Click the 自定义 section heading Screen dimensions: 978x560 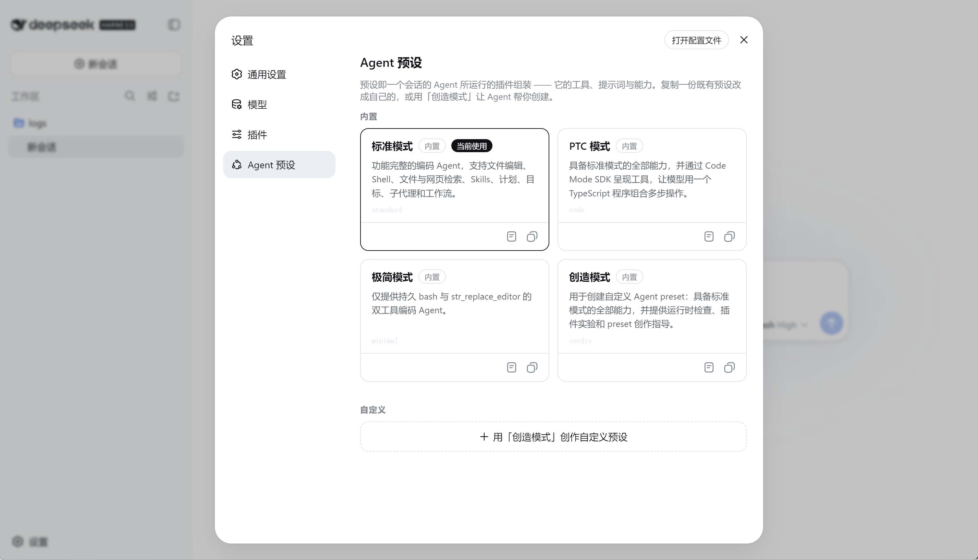372,410
